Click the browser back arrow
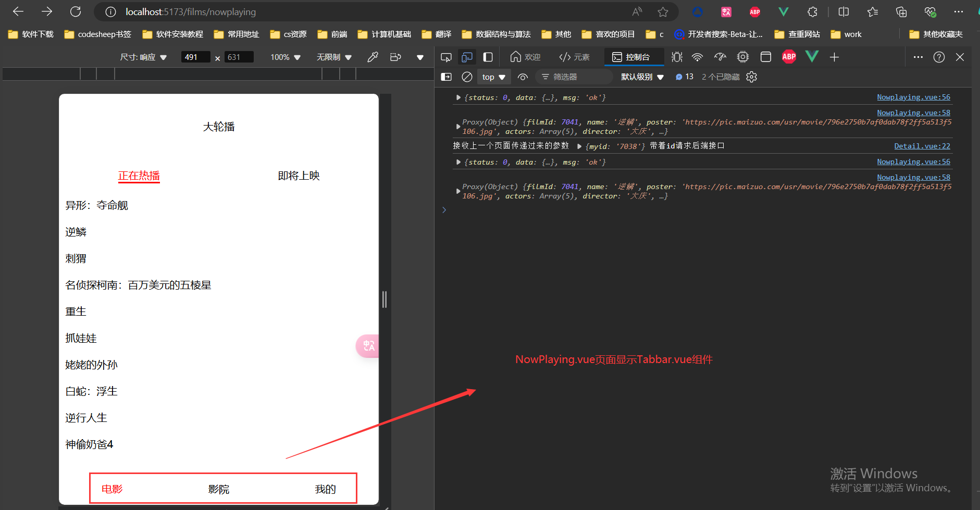 pyautogui.click(x=18, y=11)
